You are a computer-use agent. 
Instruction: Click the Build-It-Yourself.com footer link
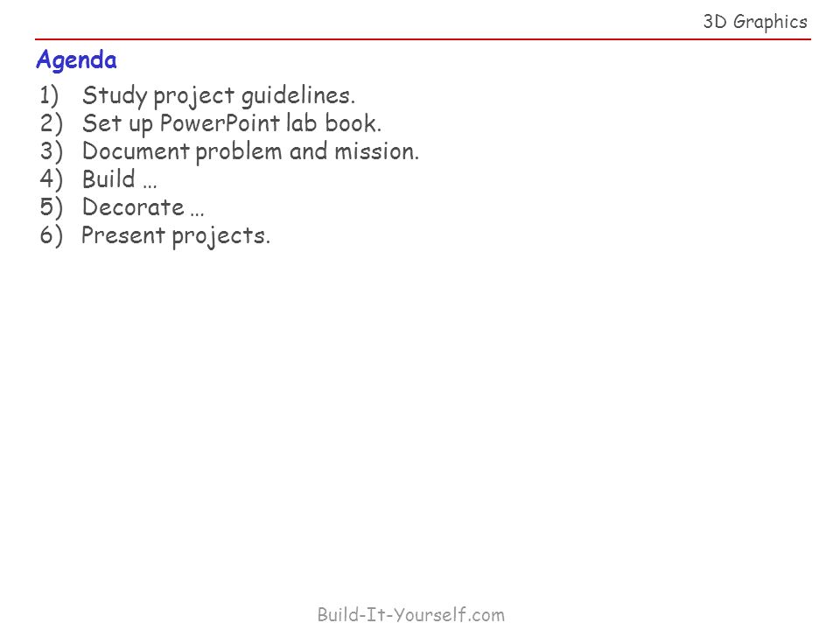click(411, 614)
